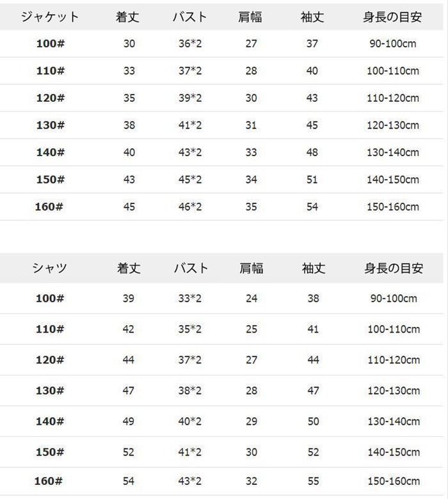
Task: Select shirt sleeve length value 55
Action: pos(313,480)
